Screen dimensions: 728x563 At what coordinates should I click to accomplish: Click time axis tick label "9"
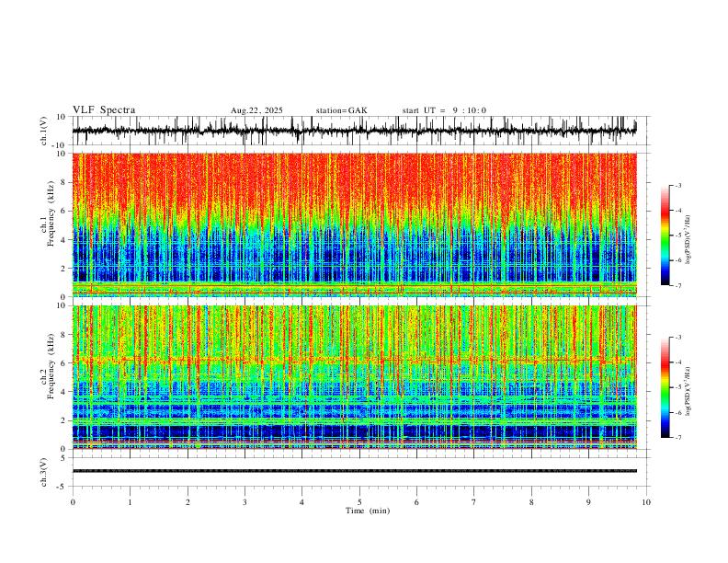coord(588,502)
